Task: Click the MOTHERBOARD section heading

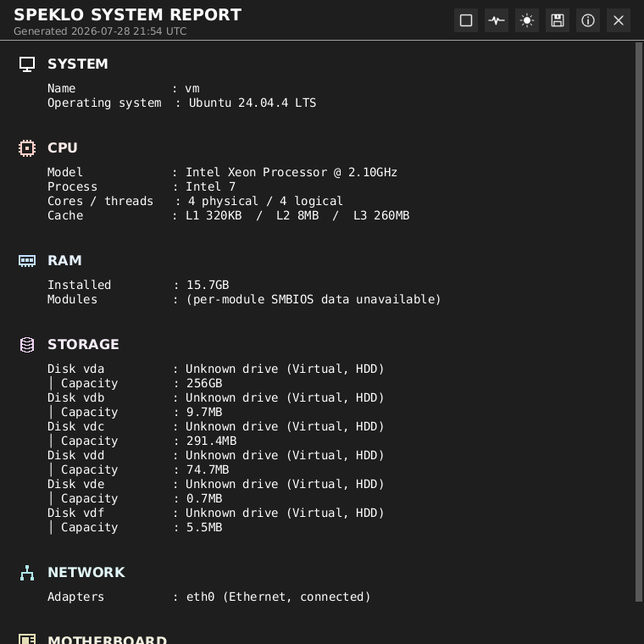Action: click(x=108, y=640)
